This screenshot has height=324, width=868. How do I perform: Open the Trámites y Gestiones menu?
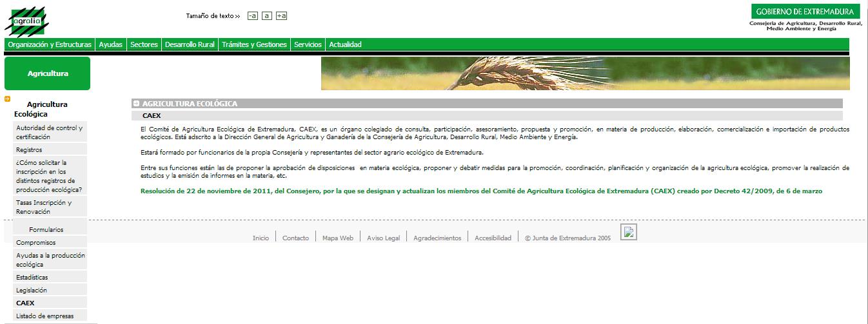coord(254,44)
